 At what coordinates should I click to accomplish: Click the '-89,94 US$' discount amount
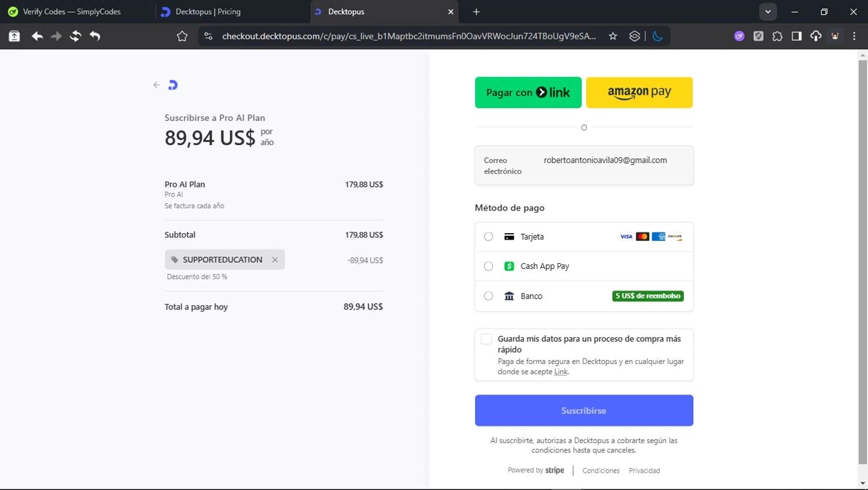tap(365, 260)
